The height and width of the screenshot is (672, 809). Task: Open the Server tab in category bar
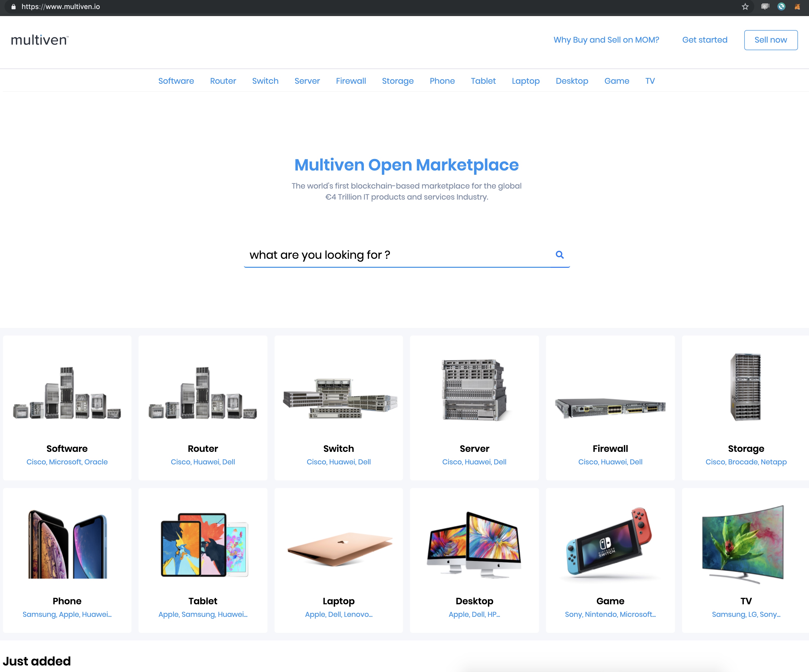(307, 81)
